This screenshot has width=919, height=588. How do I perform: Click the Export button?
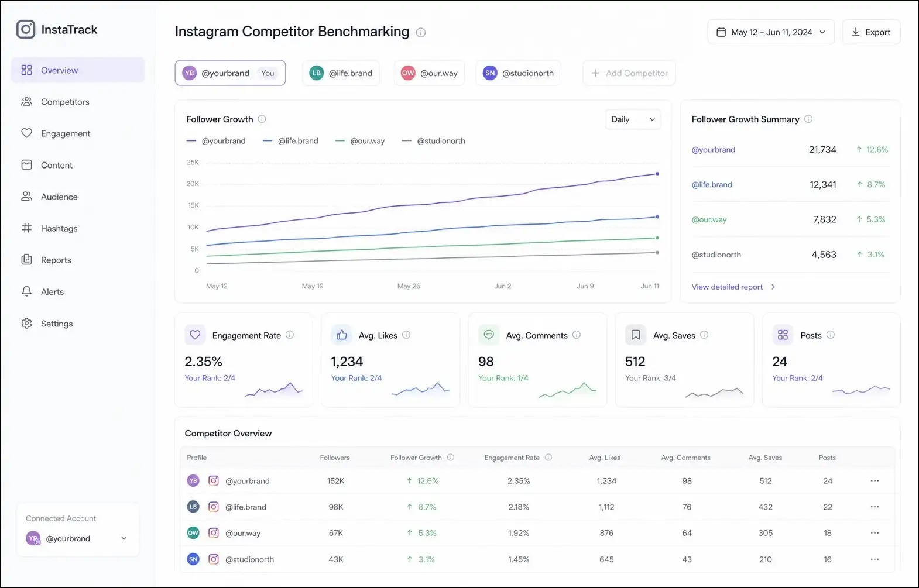pos(871,32)
